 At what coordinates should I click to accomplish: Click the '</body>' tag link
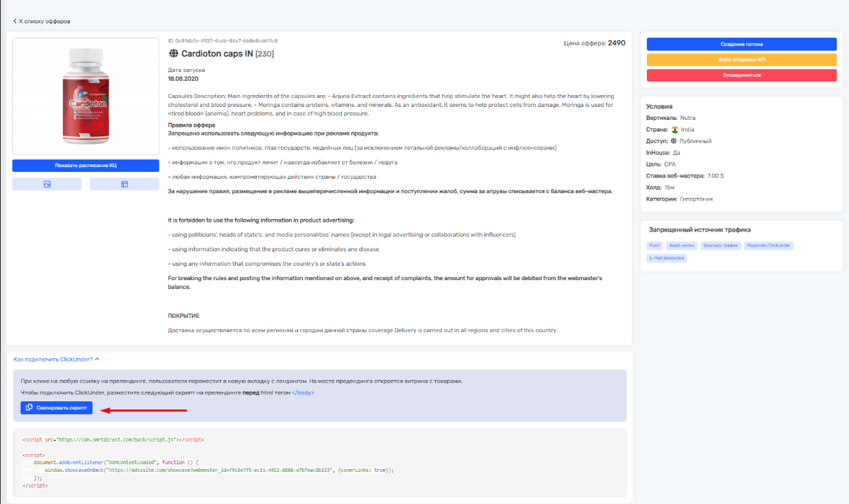point(304,392)
